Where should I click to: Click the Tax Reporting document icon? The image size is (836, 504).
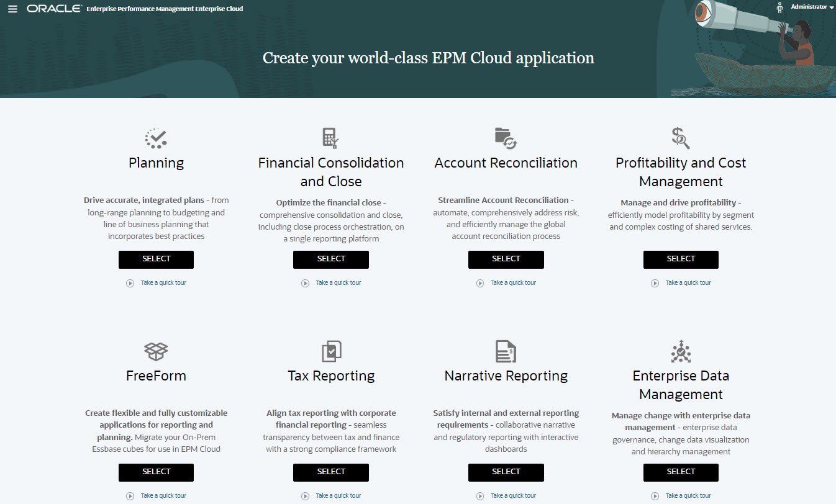[330, 351]
